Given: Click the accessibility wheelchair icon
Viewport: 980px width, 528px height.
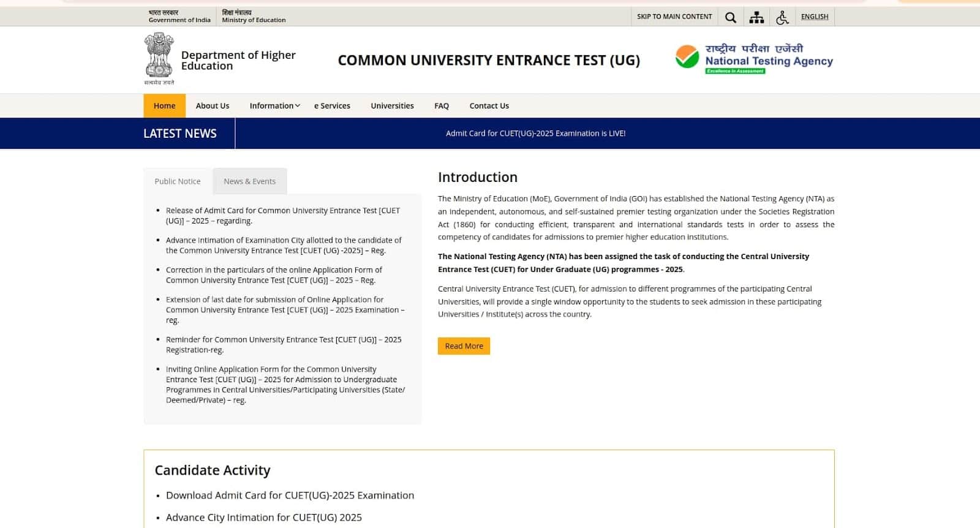Looking at the screenshot, I should tap(782, 17).
